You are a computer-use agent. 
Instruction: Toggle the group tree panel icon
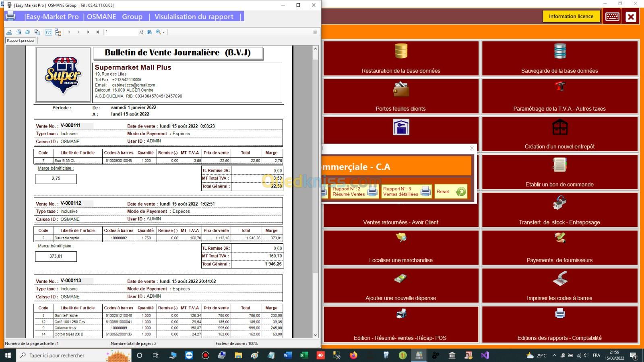pyautogui.click(x=58, y=32)
